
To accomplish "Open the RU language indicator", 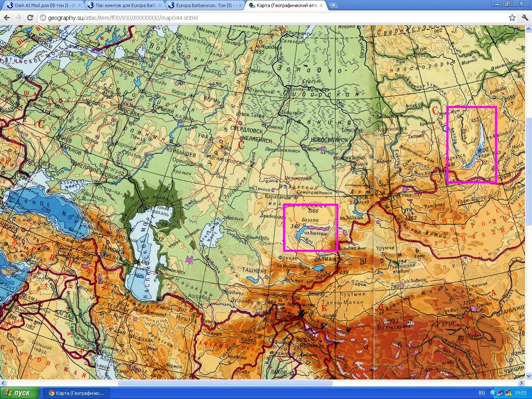I will point(482,393).
